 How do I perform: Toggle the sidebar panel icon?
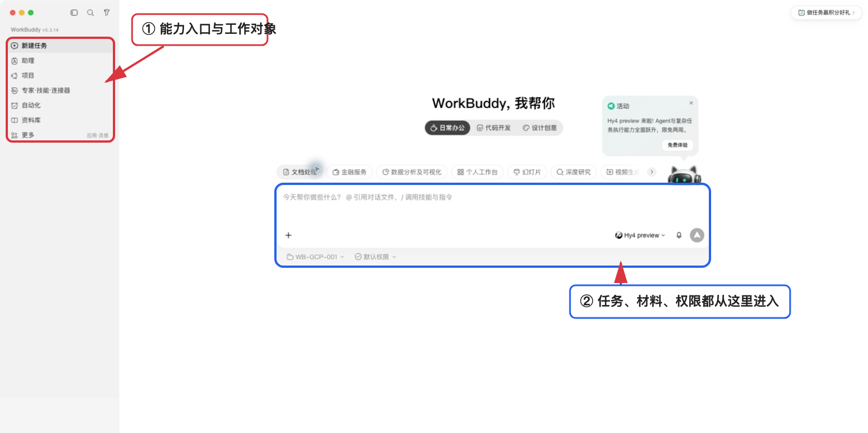[74, 12]
